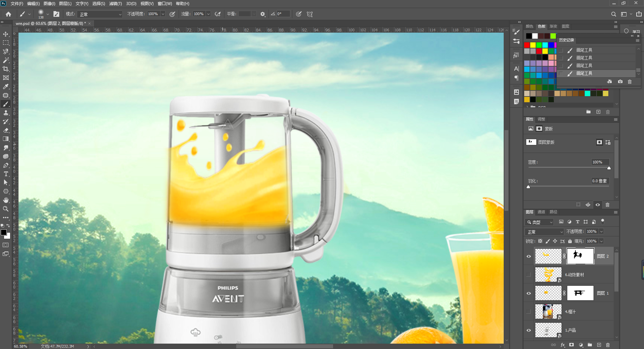Open the smoothing options gear
This screenshot has width=644, height=349.
pyautogui.click(x=263, y=14)
